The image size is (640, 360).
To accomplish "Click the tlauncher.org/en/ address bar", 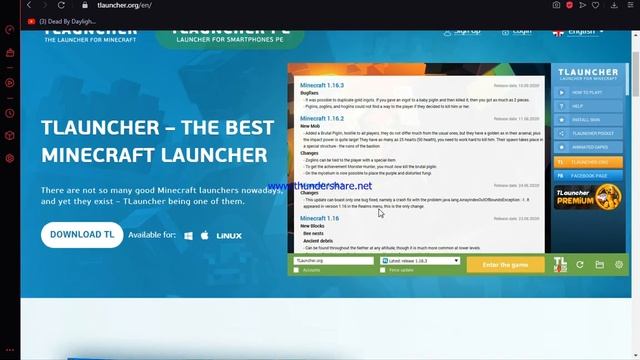I will [124, 5].
